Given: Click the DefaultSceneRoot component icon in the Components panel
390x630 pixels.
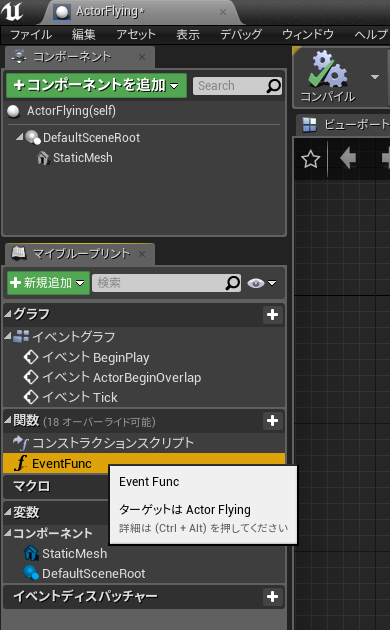Looking at the screenshot, I should pyautogui.click(x=33, y=137).
